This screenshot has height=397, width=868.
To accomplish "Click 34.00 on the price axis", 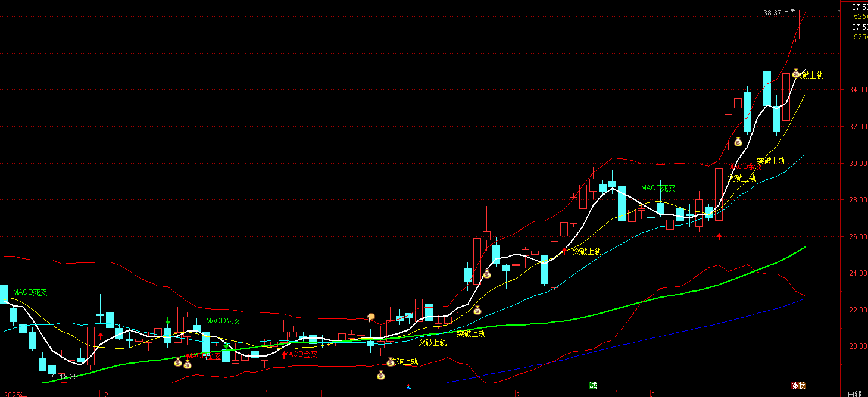I will coord(859,90).
